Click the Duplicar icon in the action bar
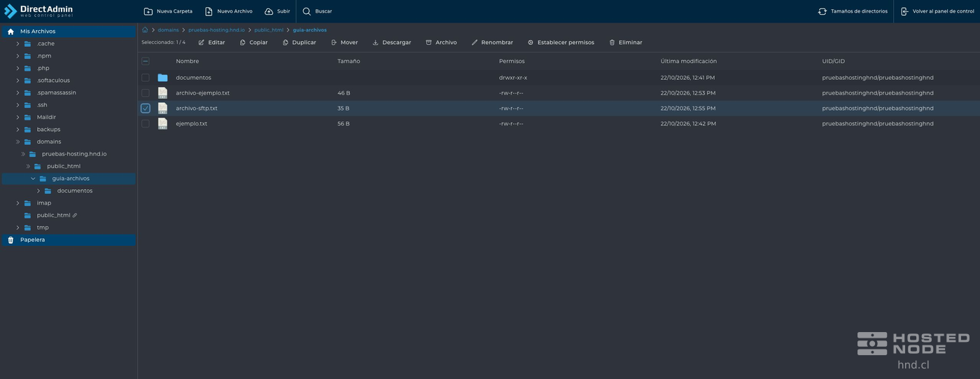 coord(286,43)
